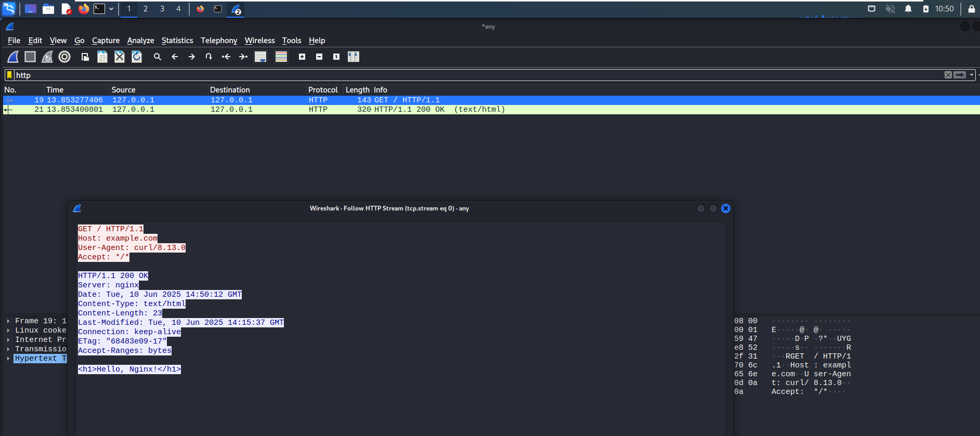
Task: Open the Go menu
Action: point(79,41)
